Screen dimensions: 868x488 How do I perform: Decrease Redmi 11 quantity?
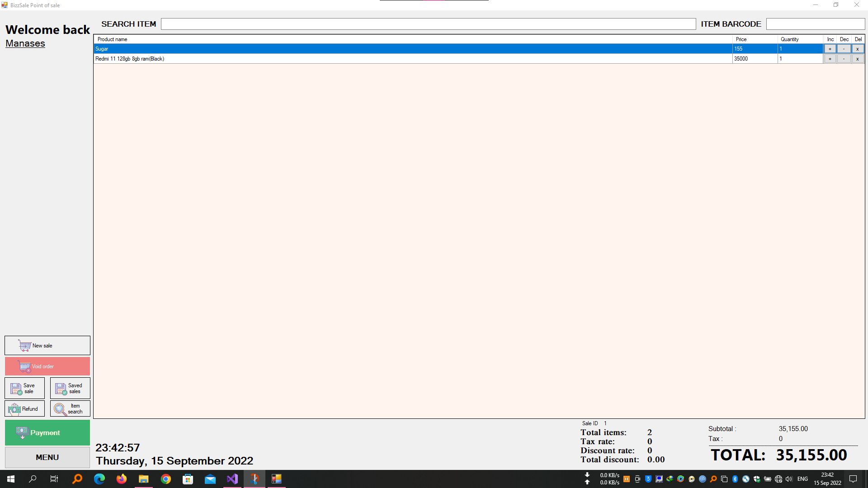[844, 59]
